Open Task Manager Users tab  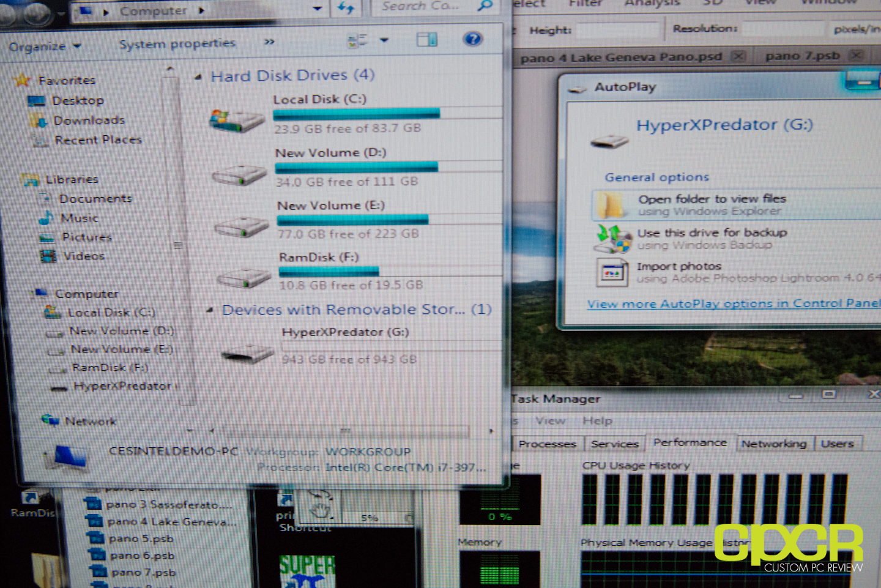837,444
